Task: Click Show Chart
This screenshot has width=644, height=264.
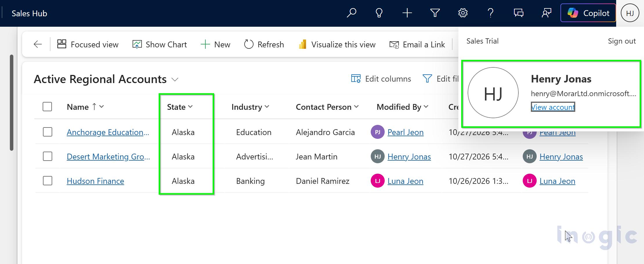Action: pyautogui.click(x=160, y=44)
